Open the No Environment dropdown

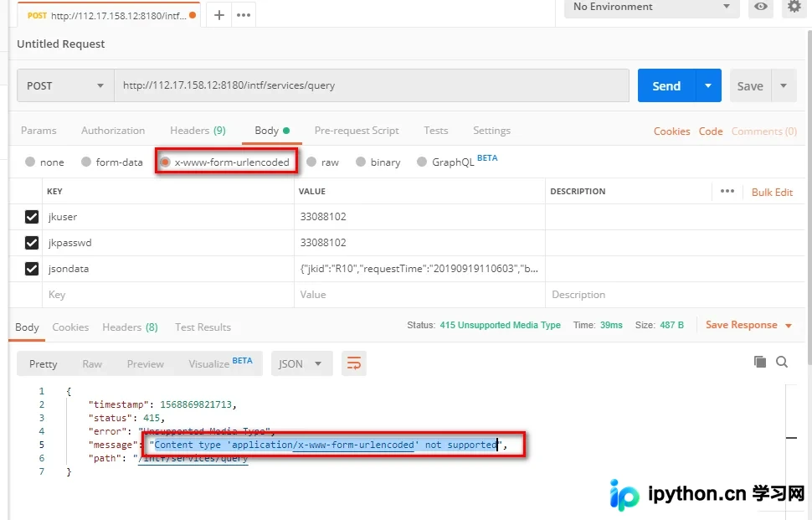[x=651, y=7]
